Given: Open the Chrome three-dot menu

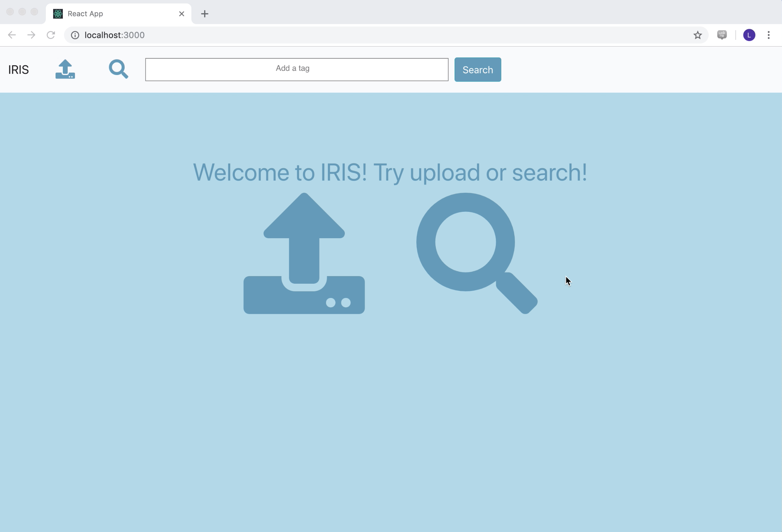Looking at the screenshot, I should point(768,35).
